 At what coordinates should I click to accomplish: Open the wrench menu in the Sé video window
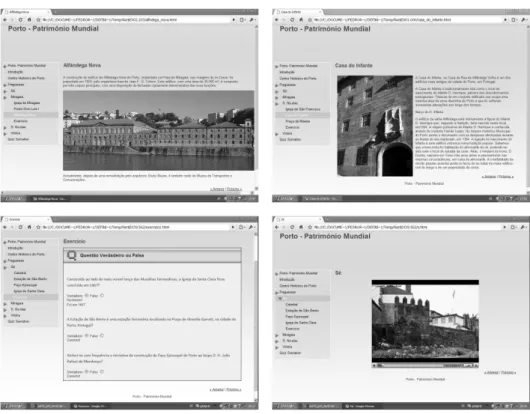pos(524,227)
